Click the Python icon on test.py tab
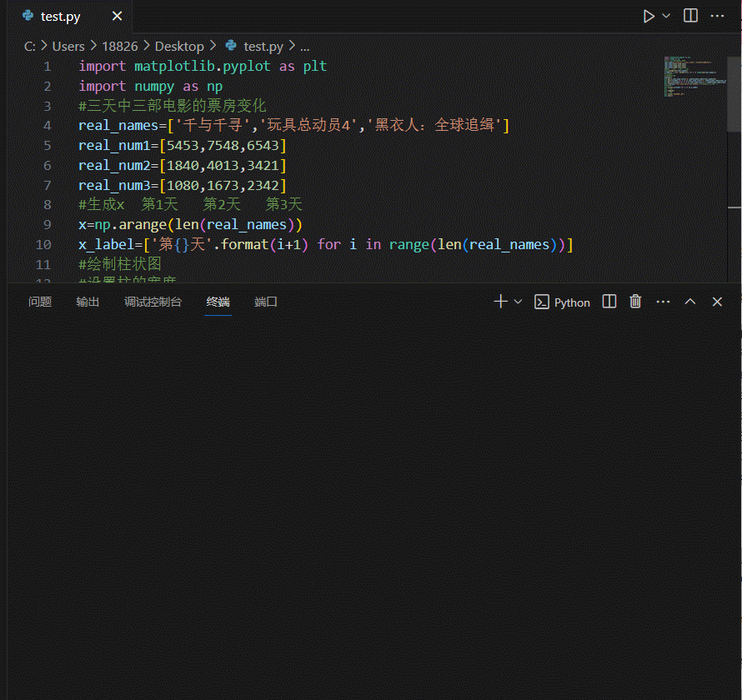This screenshot has width=742, height=700. coord(28,16)
